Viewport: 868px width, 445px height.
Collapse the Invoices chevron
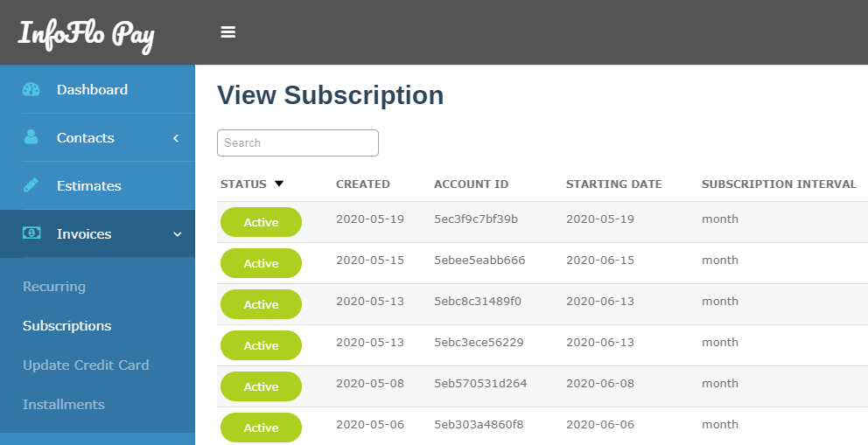[x=177, y=234]
